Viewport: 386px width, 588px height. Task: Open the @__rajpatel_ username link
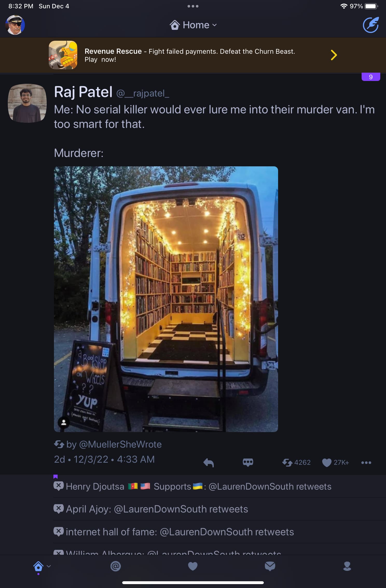click(x=143, y=93)
